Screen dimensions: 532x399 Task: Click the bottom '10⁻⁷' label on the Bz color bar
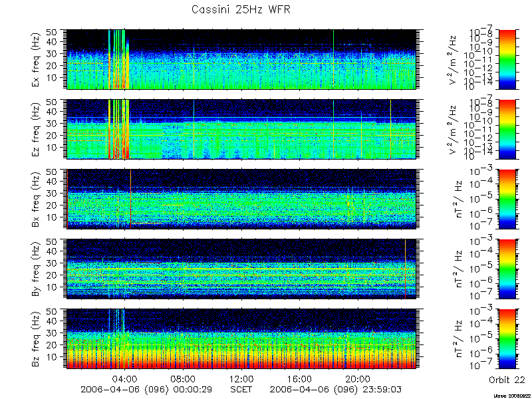click(x=481, y=366)
